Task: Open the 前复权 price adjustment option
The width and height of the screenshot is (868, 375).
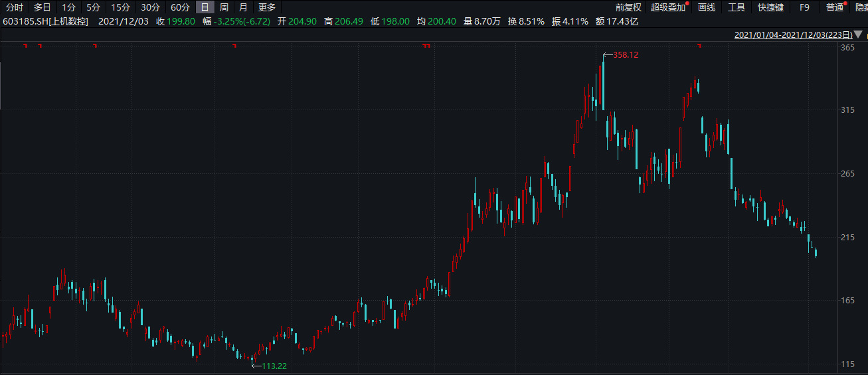Action: pos(628,7)
